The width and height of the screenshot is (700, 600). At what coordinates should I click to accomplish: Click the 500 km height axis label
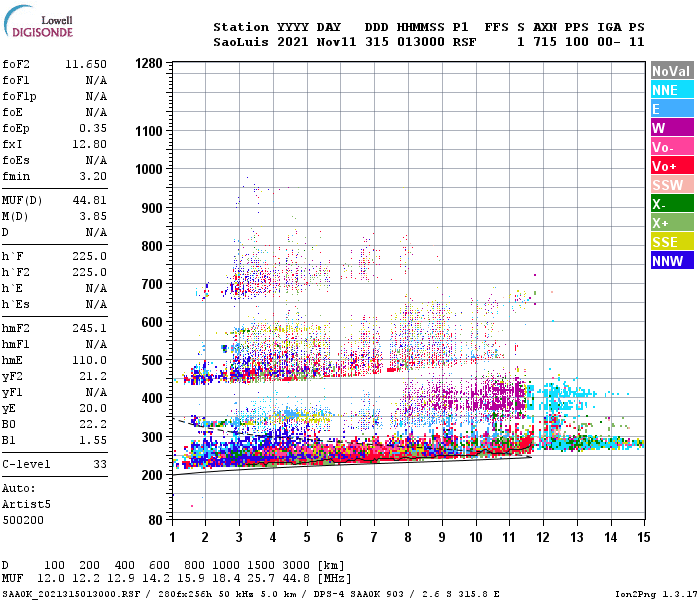[152, 360]
